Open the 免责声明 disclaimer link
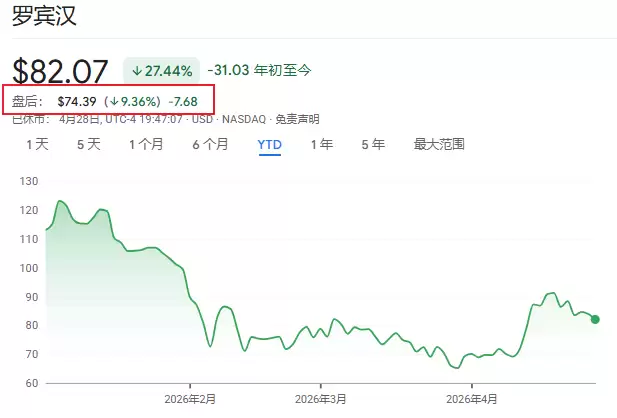 (x=296, y=119)
